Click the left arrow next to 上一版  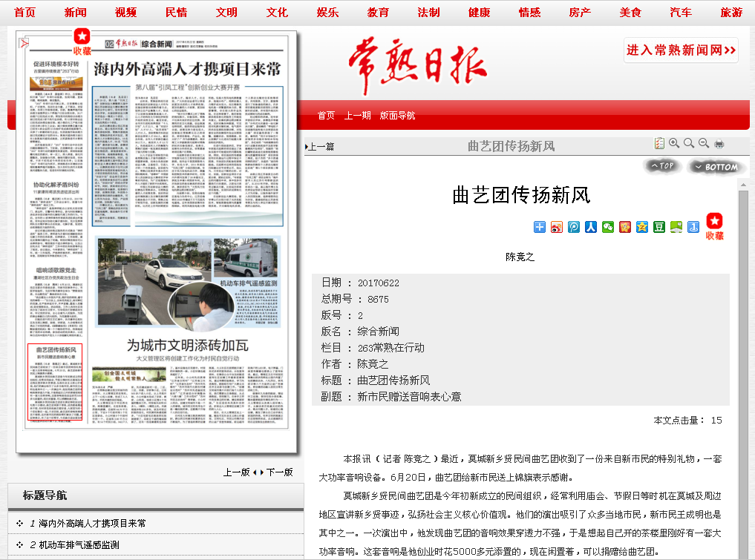(255, 472)
